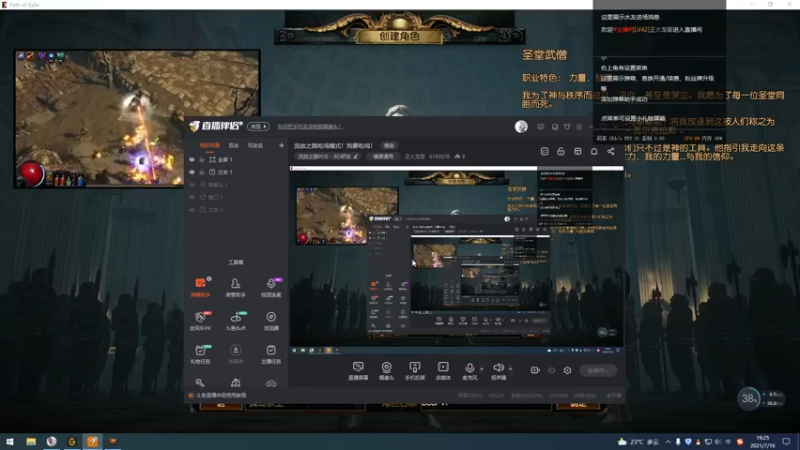Image resolution: width=800 pixels, height=450 pixels.
Task: Add a 多媒体 multimedia source
Action: (443, 370)
